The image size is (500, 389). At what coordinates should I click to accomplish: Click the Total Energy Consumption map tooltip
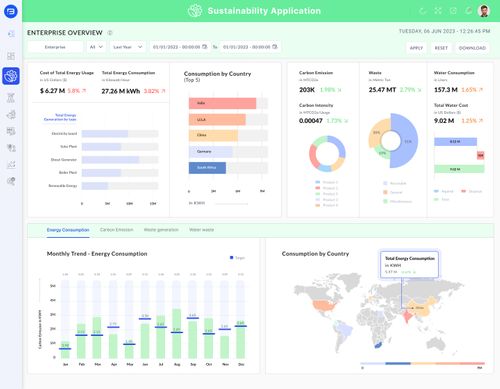[x=409, y=264]
